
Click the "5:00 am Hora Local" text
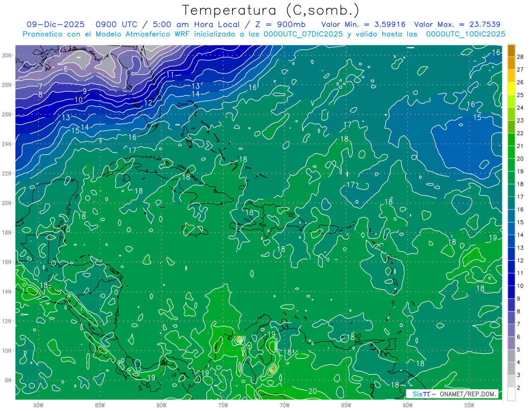(x=196, y=24)
